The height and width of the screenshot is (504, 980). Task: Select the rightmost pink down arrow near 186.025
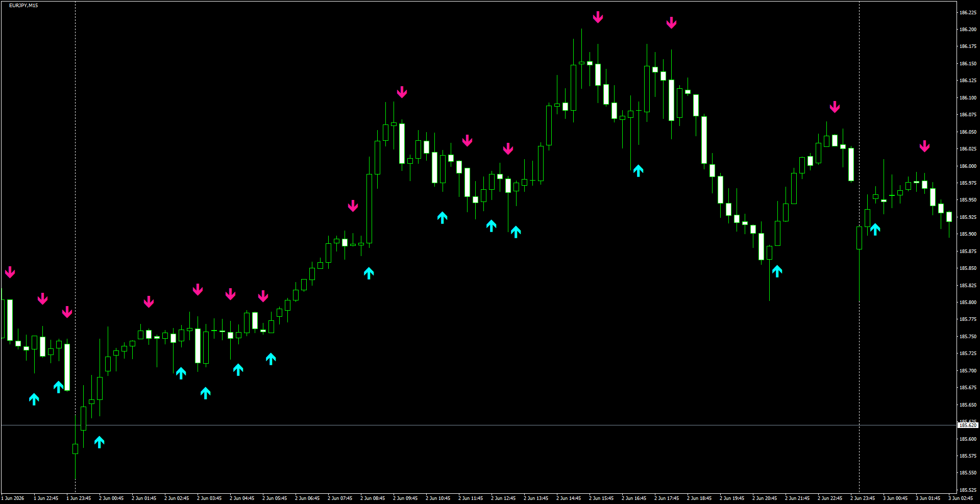924,147
